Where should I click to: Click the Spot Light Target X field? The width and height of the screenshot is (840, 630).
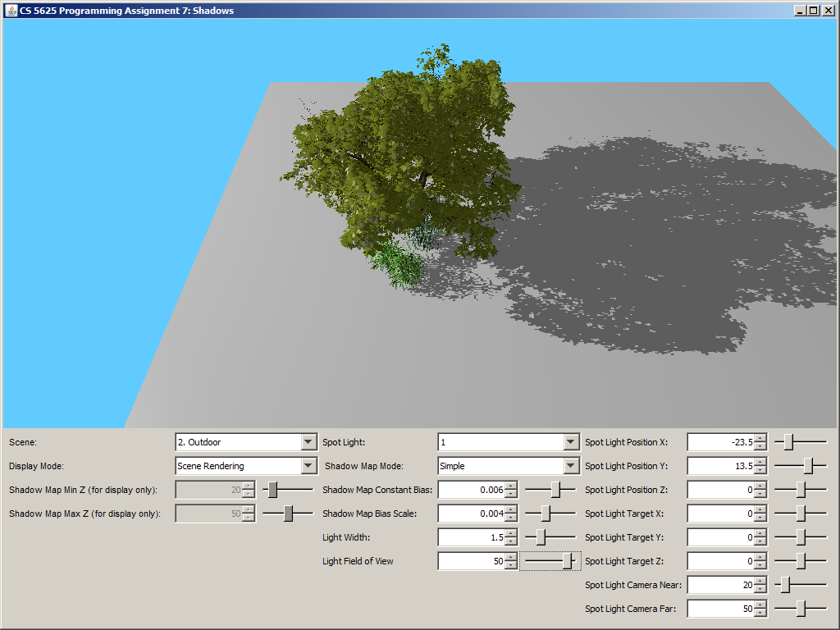click(x=720, y=514)
